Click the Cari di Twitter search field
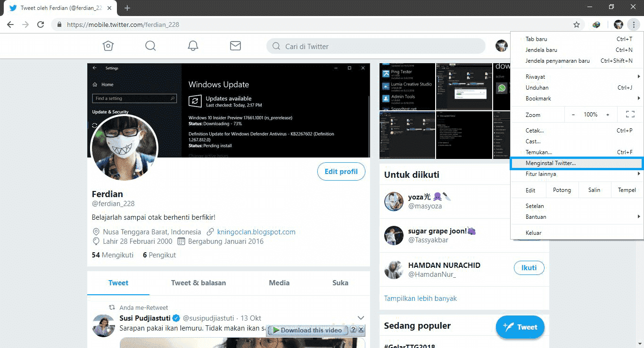Viewport: 644px width, 348px height. tap(376, 46)
